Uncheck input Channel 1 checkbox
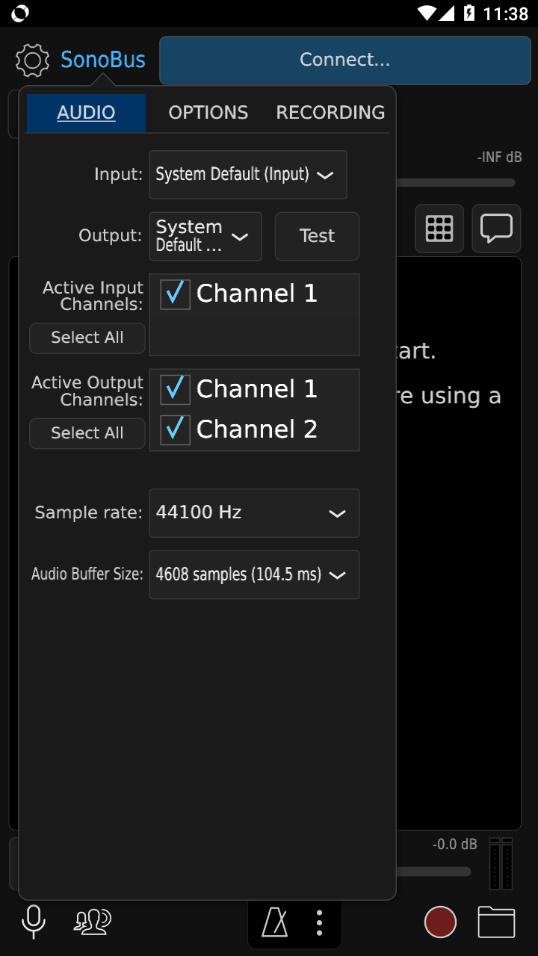The width and height of the screenshot is (538, 956). pos(175,294)
